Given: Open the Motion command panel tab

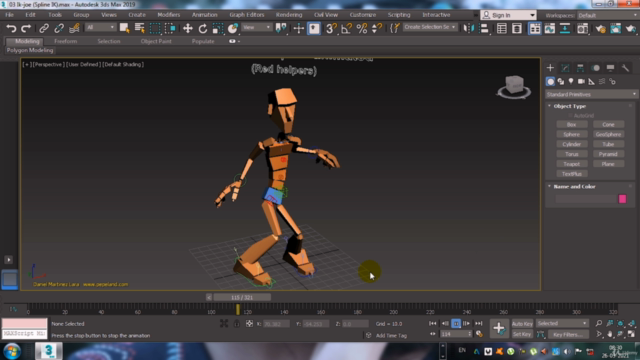Looking at the screenshot, I should [x=596, y=68].
